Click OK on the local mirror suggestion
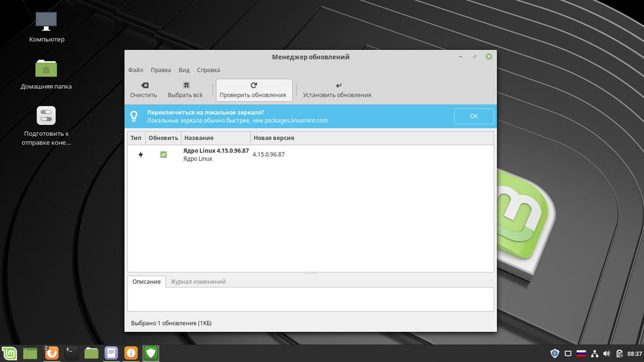This screenshot has height=362, width=644. coord(473,116)
